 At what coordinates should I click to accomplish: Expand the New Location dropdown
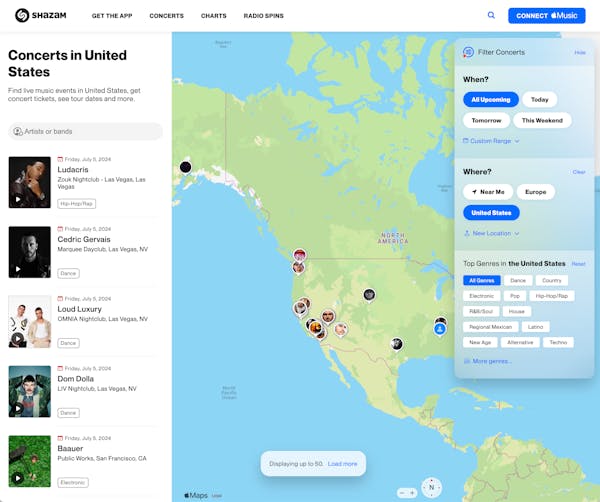492,233
